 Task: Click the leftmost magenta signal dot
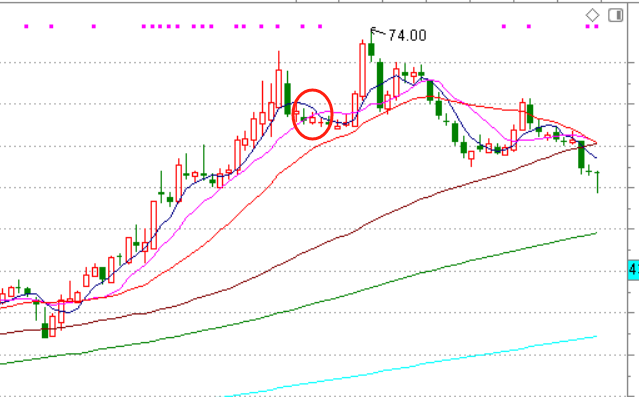coord(26,26)
